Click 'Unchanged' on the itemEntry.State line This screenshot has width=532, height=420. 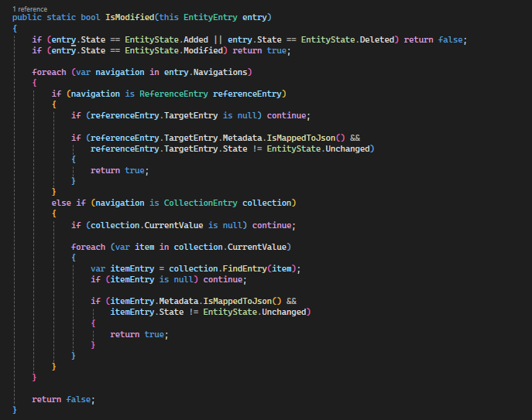[283, 312]
